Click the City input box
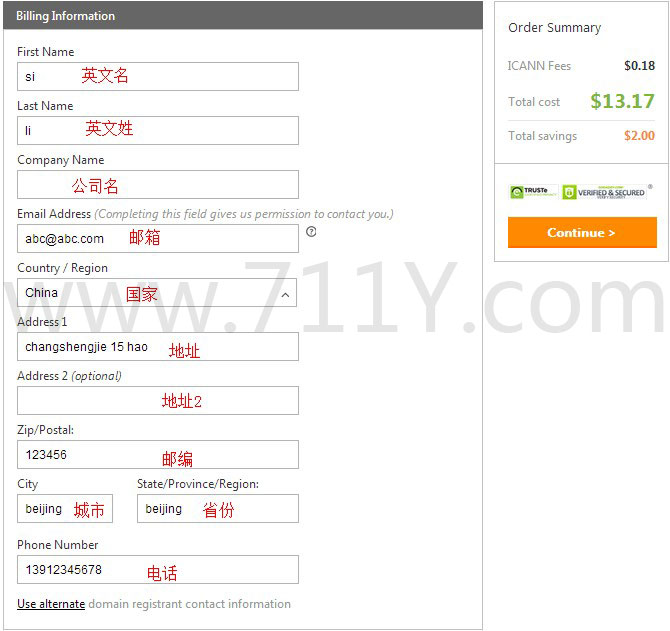Viewport: 670px width, 631px height. (x=65, y=509)
